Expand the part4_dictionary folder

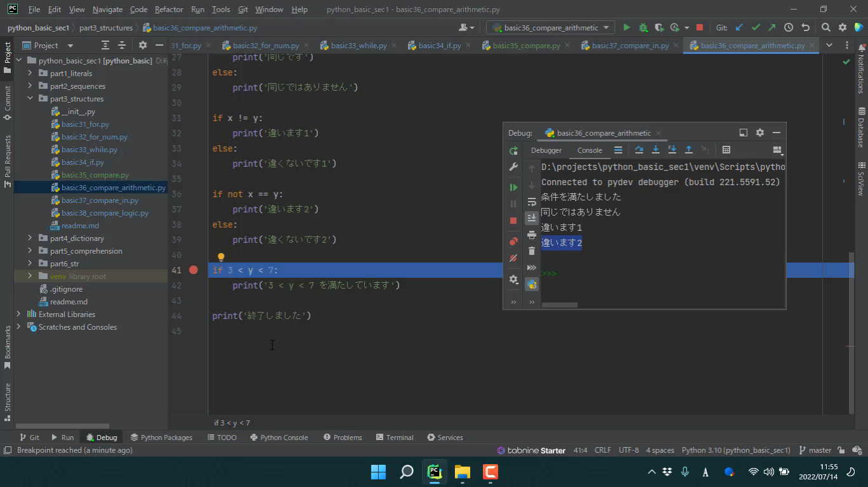[30, 238]
